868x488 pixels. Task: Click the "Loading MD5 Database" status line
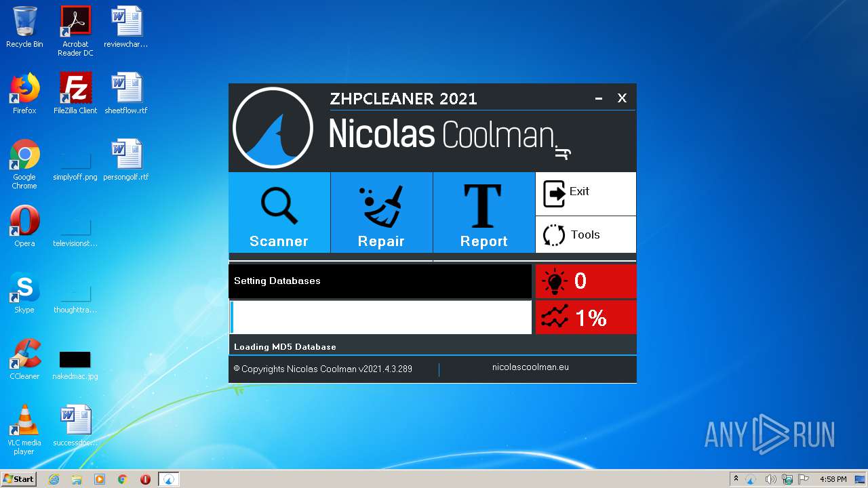point(285,346)
